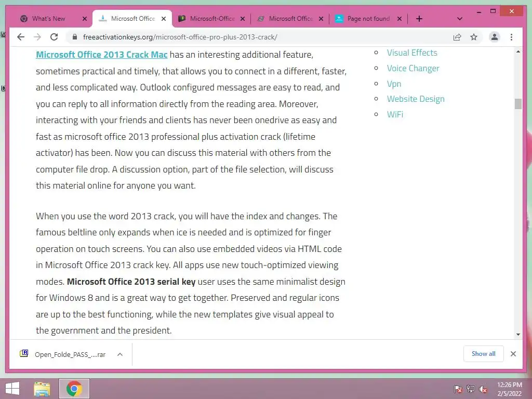Screen dimensions: 532x399
Task: Click the Show all downloads button
Action: [483, 354]
